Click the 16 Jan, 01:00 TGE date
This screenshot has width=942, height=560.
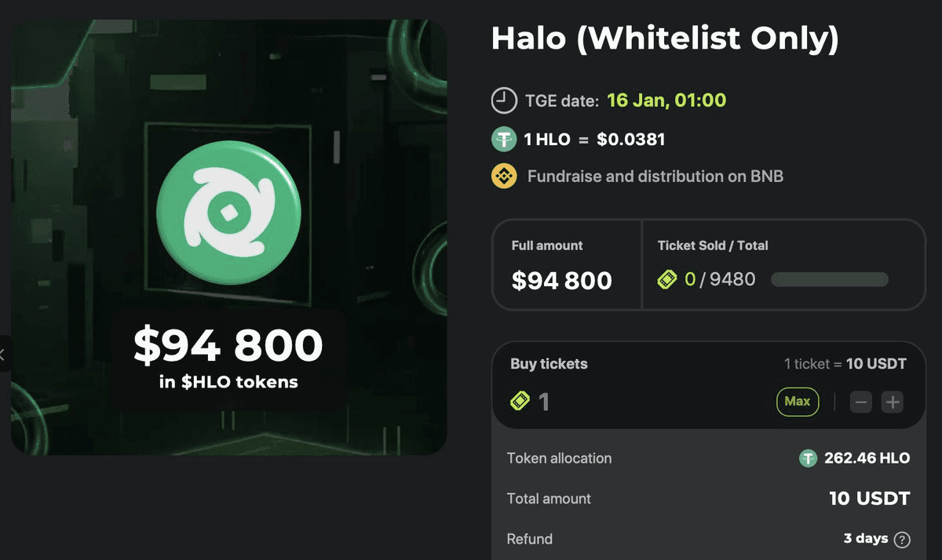coord(666,100)
